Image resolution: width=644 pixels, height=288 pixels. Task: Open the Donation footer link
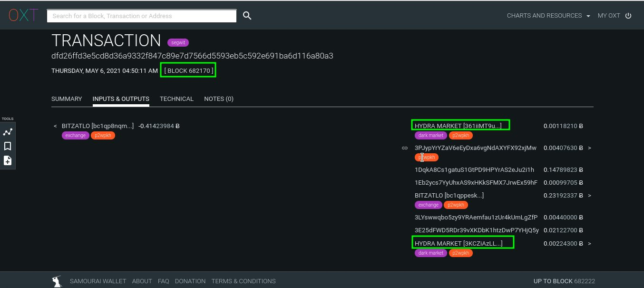click(x=190, y=281)
